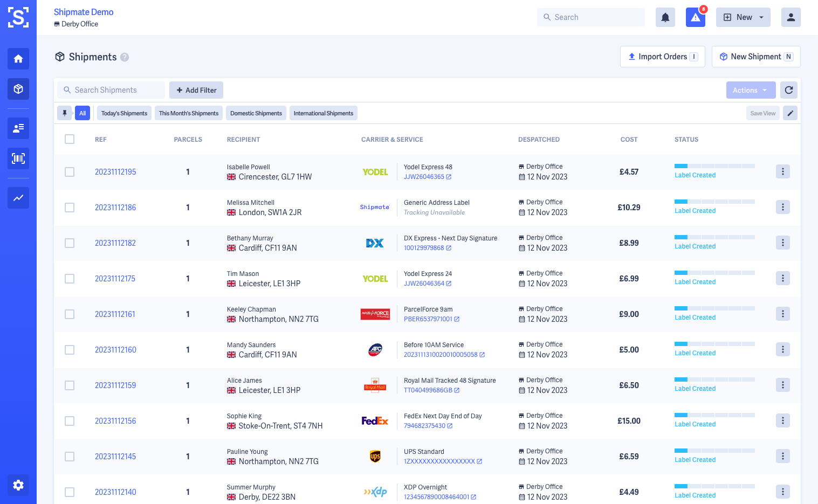Screen dimensions: 818x504
Task: Open row actions for shipment 20231112186
Action: [x=783, y=207]
